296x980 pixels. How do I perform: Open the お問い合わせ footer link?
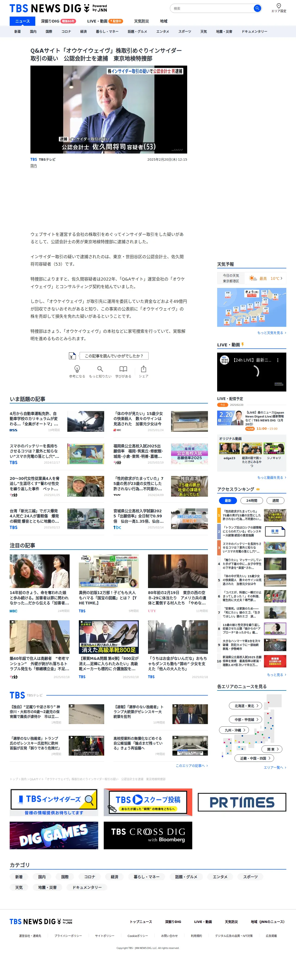(169, 936)
